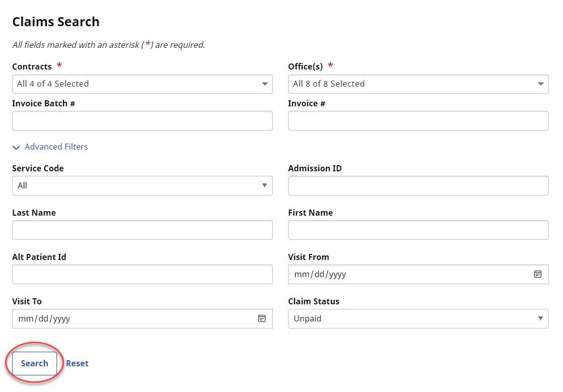Screen dimensions: 563x392
Task: Open the Claim Status dropdown showing Unpaid
Action: 418,318
